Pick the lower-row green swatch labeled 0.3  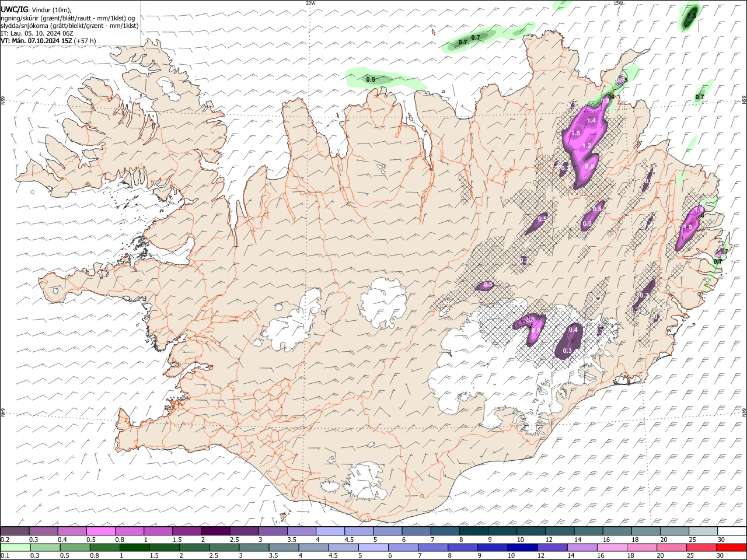46,547
